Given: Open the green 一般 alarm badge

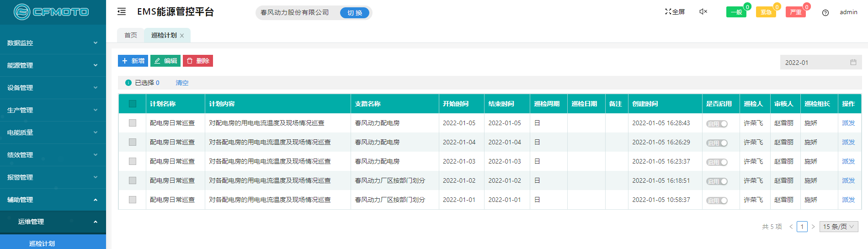Looking at the screenshot, I should (x=736, y=12).
